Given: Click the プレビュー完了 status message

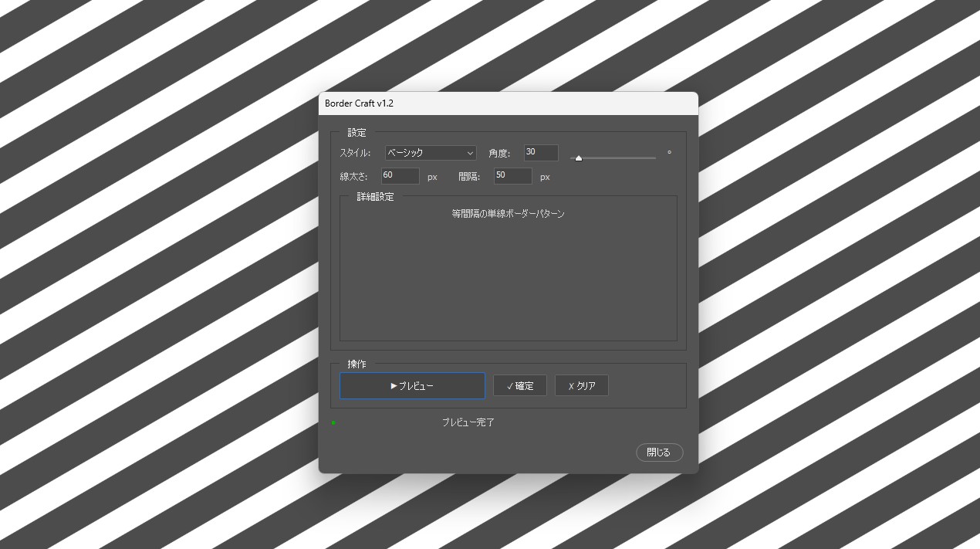Looking at the screenshot, I should pyautogui.click(x=468, y=422).
